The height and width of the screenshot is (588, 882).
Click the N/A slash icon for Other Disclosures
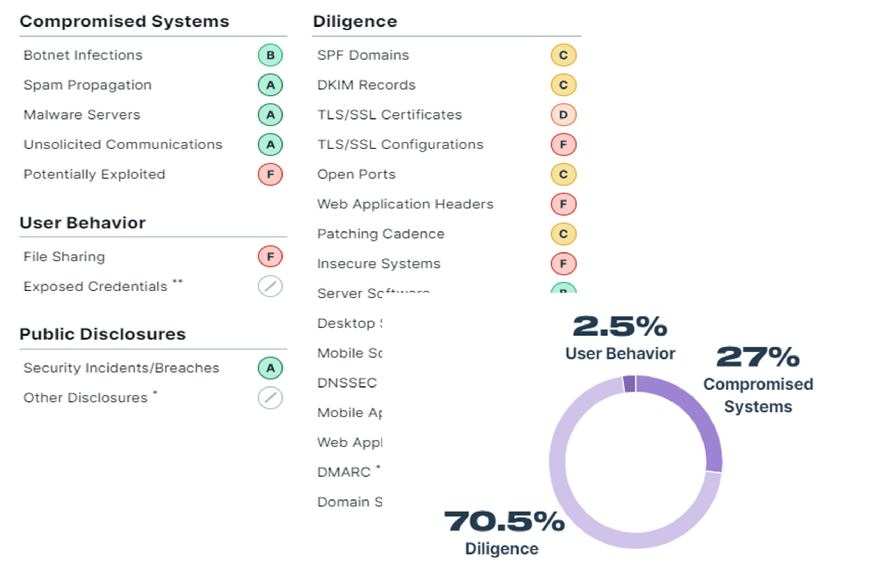[x=270, y=398]
